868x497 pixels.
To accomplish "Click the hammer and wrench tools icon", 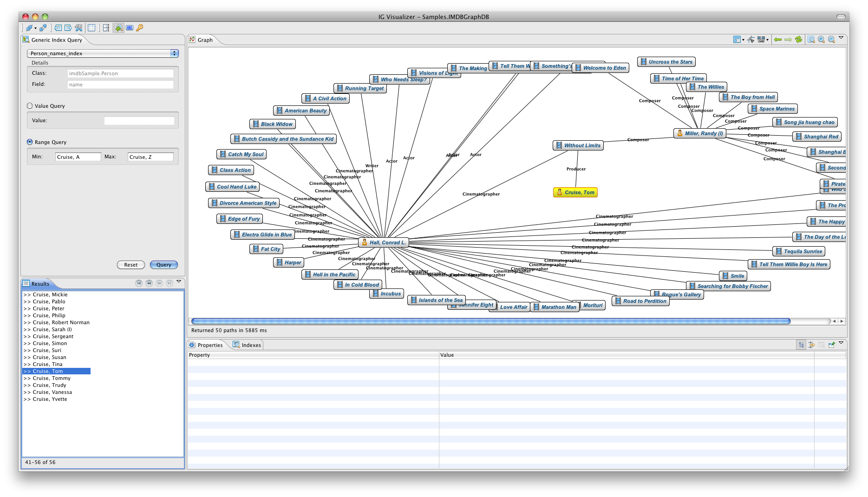I will coord(78,28).
